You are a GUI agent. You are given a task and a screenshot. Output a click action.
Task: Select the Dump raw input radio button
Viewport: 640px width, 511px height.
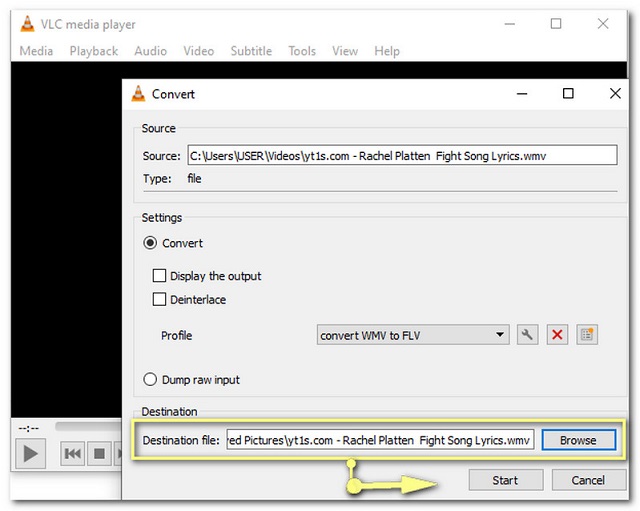150,380
